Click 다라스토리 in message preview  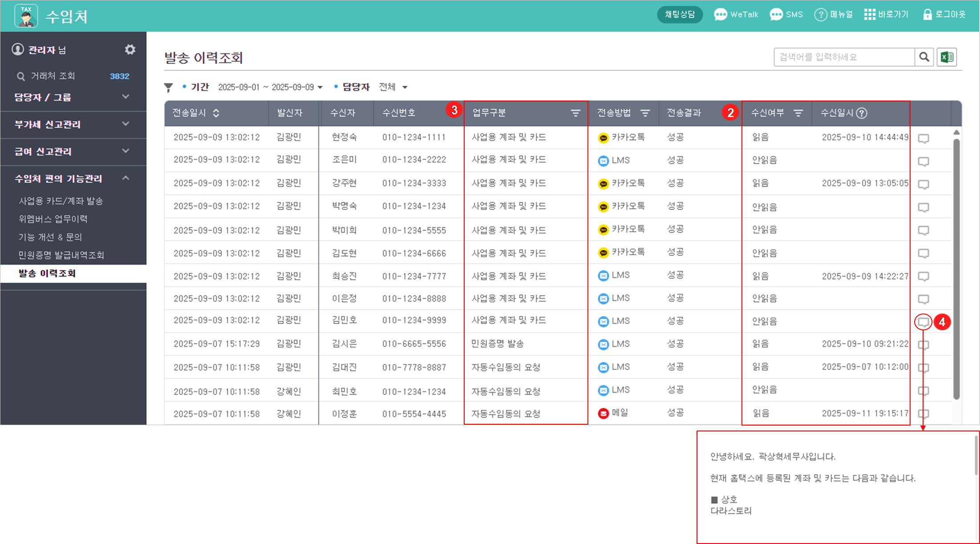(x=731, y=511)
